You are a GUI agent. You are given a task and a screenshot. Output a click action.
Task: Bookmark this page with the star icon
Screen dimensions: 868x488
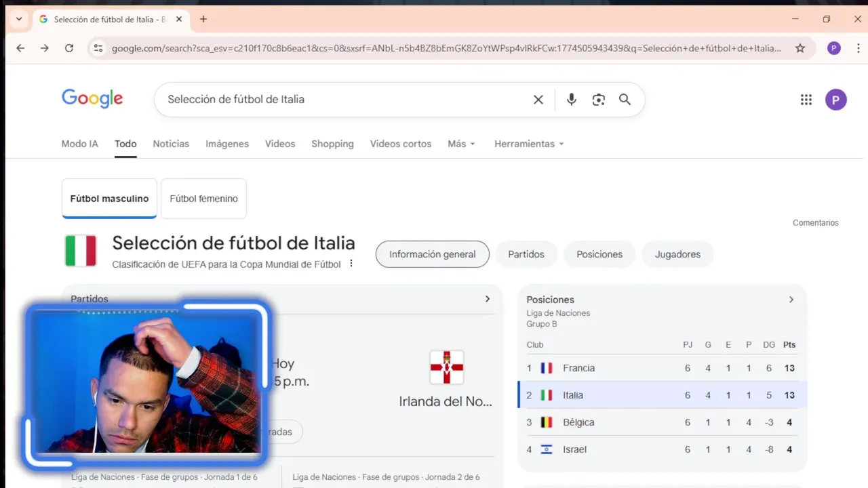[x=800, y=48]
